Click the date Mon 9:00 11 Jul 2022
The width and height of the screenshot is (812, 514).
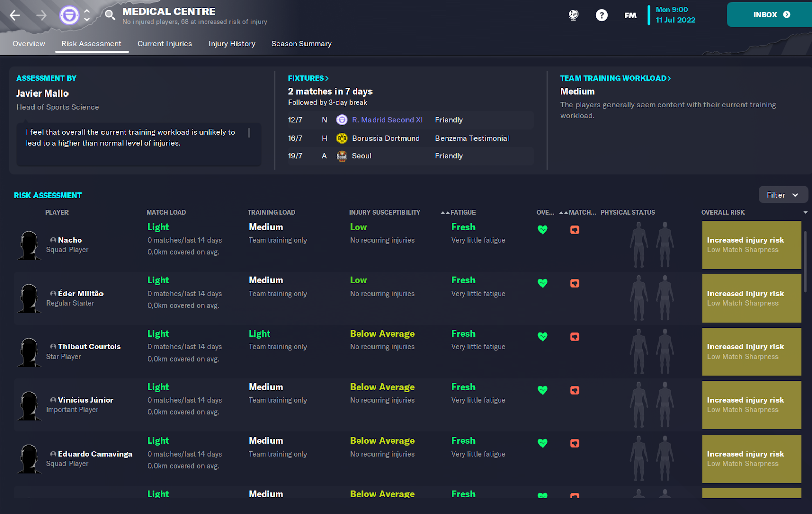(x=675, y=15)
